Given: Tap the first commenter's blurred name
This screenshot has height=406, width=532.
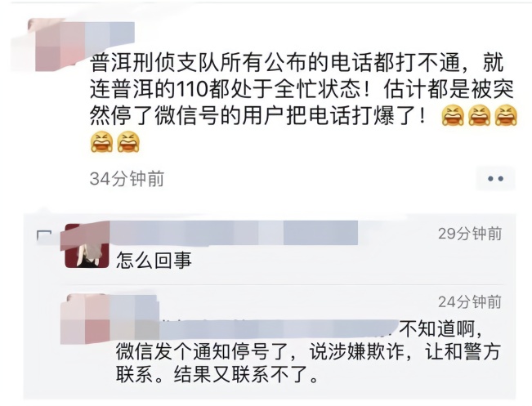Looking at the screenshot, I should [234, 233].
